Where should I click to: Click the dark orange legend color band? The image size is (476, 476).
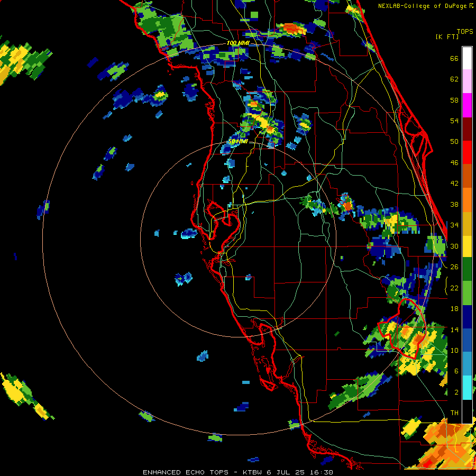(x=467, y=176)
